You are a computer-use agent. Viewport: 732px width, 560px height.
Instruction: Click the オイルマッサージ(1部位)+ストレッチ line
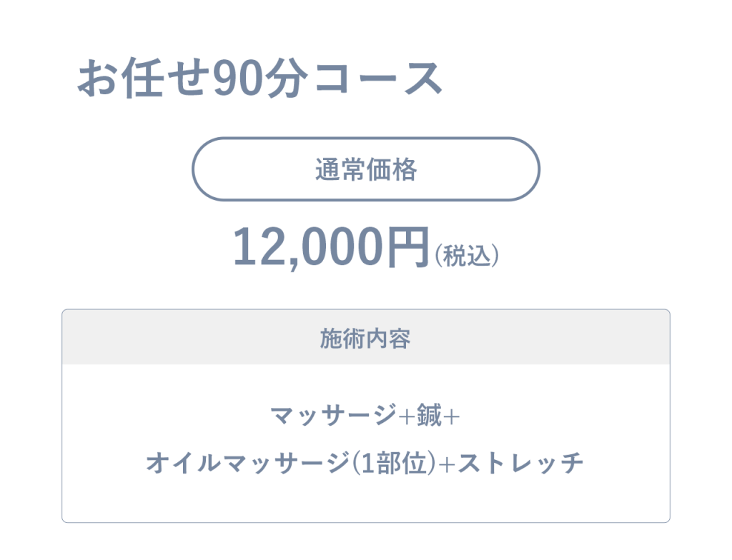(365, 463)
